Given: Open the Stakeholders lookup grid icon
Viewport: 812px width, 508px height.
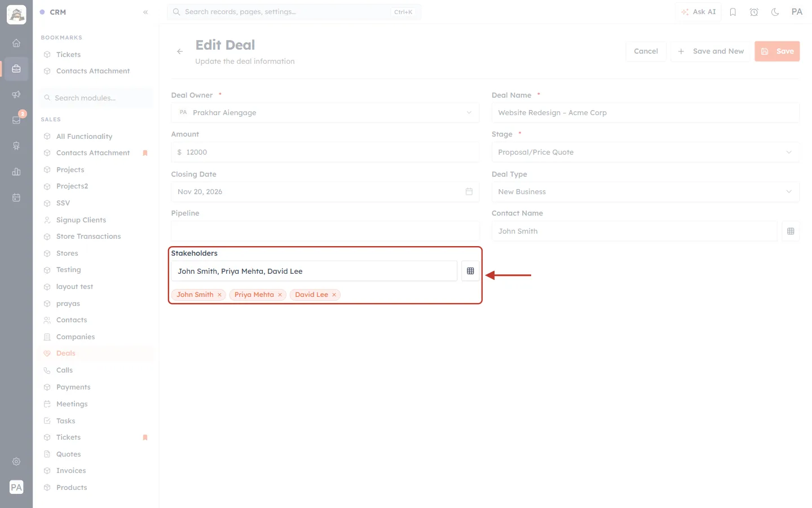Looking at the screenshot, I should coord(470,271).
